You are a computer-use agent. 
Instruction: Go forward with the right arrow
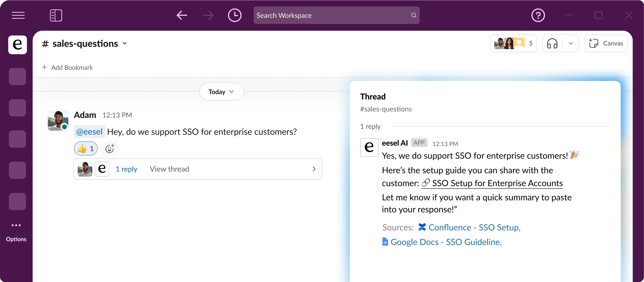208,15
